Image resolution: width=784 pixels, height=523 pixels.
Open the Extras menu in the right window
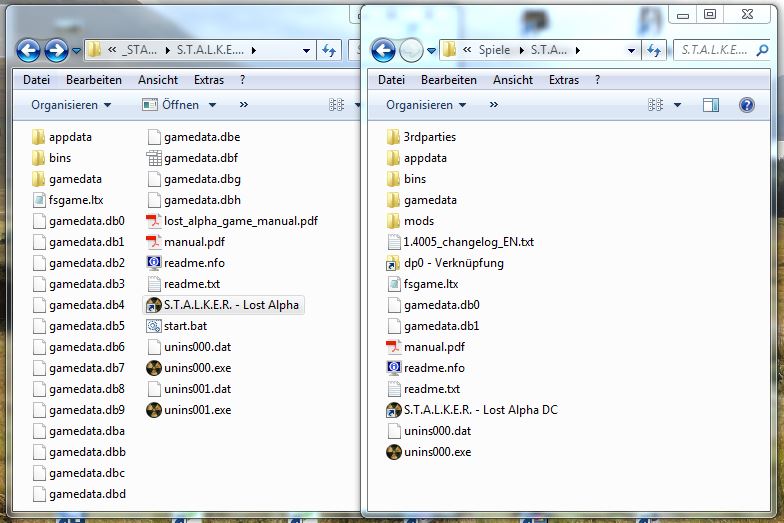point(564,80)
